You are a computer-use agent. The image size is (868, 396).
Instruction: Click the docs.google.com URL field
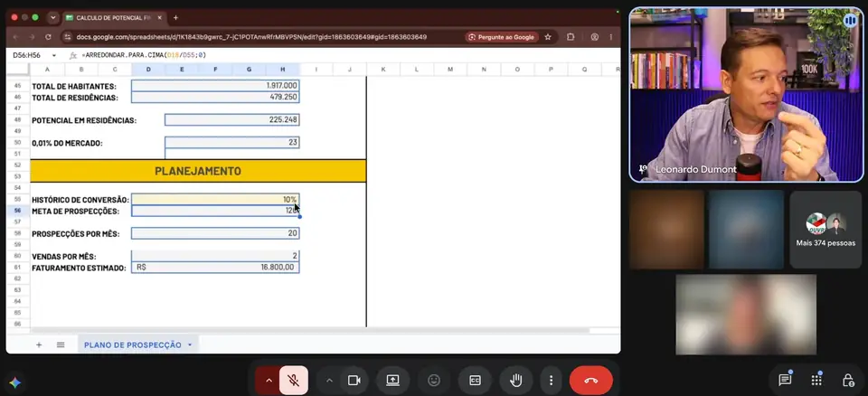[x=251, y=37]
